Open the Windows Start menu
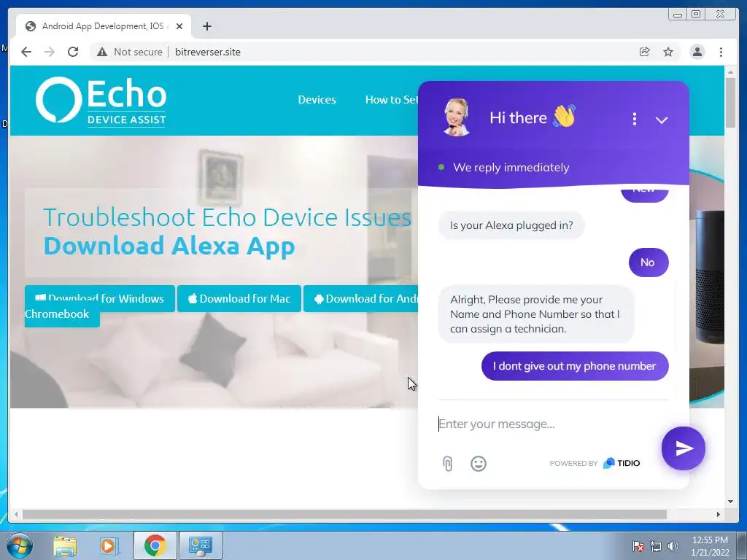The image size is (747, 560). (x=20, y=545)
